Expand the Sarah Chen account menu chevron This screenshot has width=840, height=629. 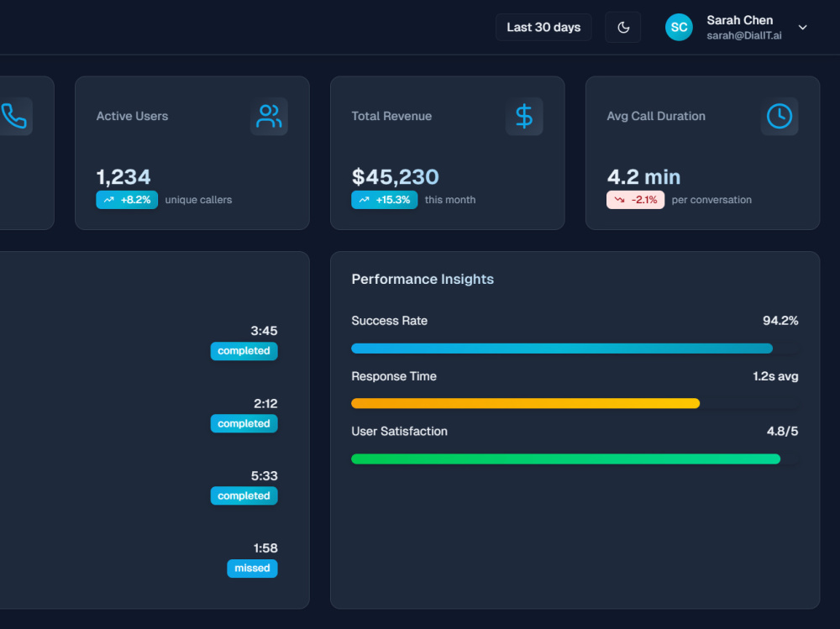click(x=802, y=28)
